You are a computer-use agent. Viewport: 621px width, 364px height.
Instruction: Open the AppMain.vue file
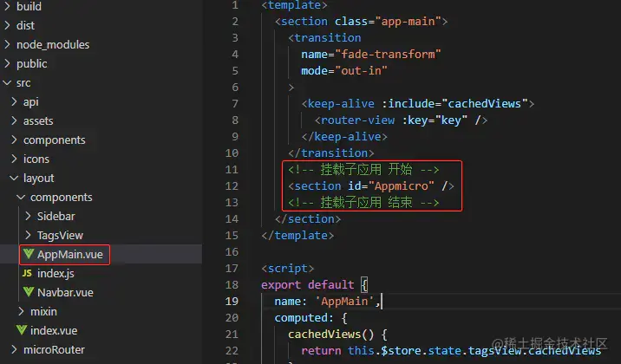(70, 255)
